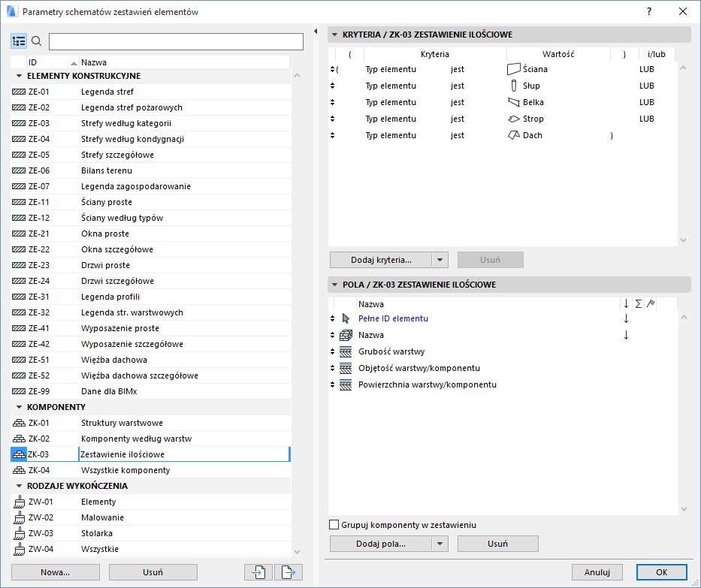Click the Dodaj kryteria... button

pyautogui.click(x=381, y=260)
